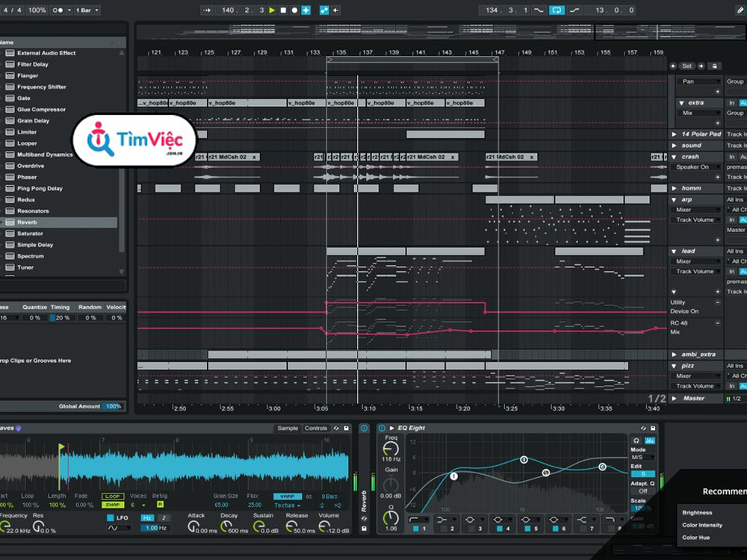
Task: Open the Speaker On automation chooser
Action: click(x=695, y=167)
